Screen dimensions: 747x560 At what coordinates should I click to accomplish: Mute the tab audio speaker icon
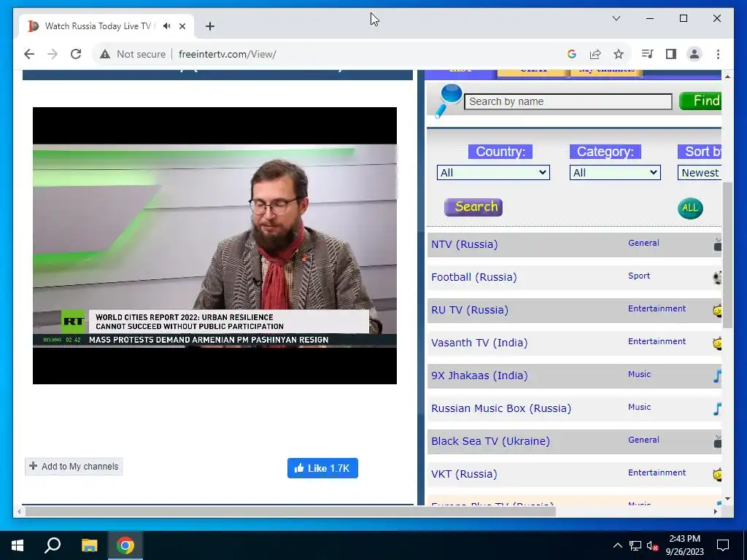166,26
